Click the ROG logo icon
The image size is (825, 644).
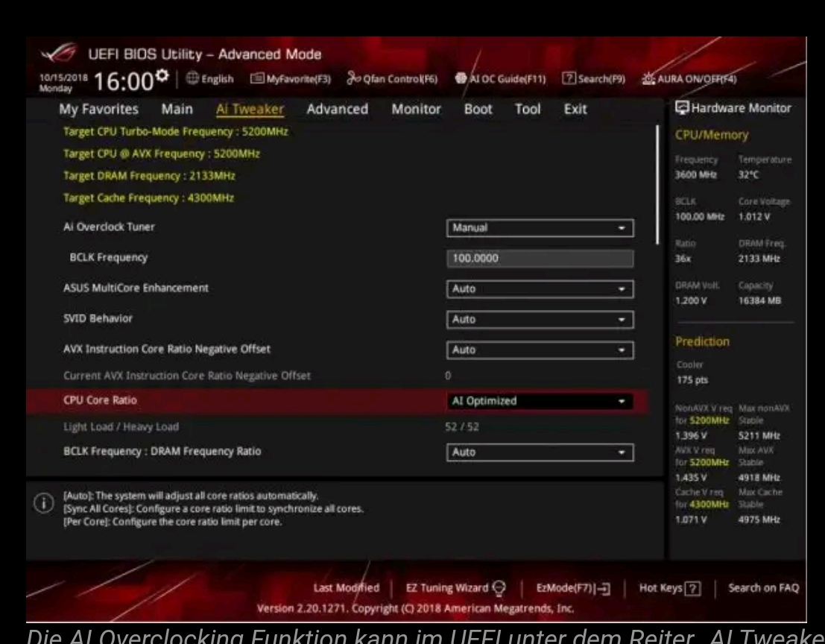[x=58, y=53]
